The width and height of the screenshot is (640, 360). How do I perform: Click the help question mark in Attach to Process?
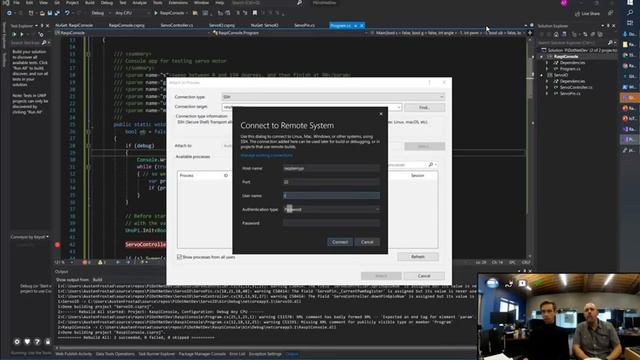pyautogui.click(x=429, y=82)
